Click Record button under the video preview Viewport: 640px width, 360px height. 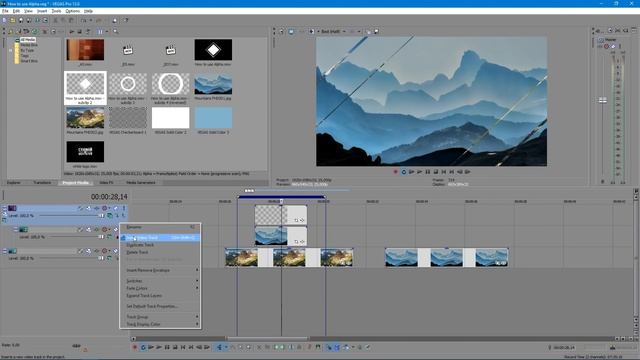[x=395, y=172]
